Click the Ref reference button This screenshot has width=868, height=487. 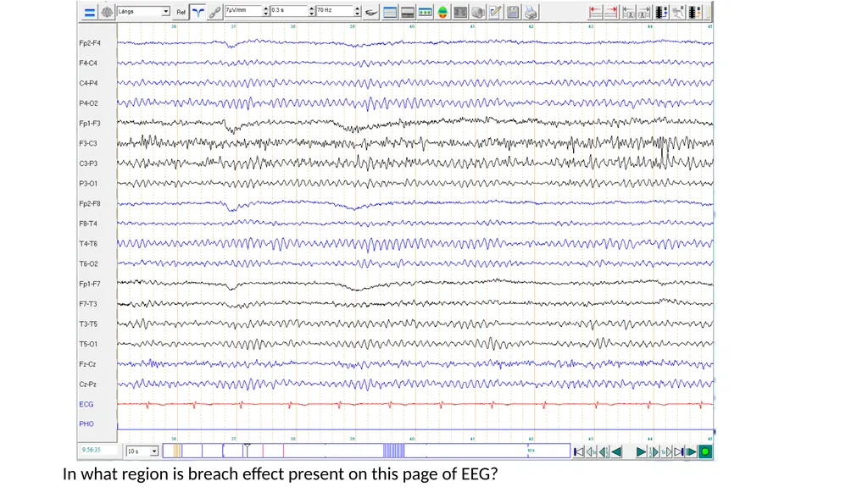click(x=181, y=12)
